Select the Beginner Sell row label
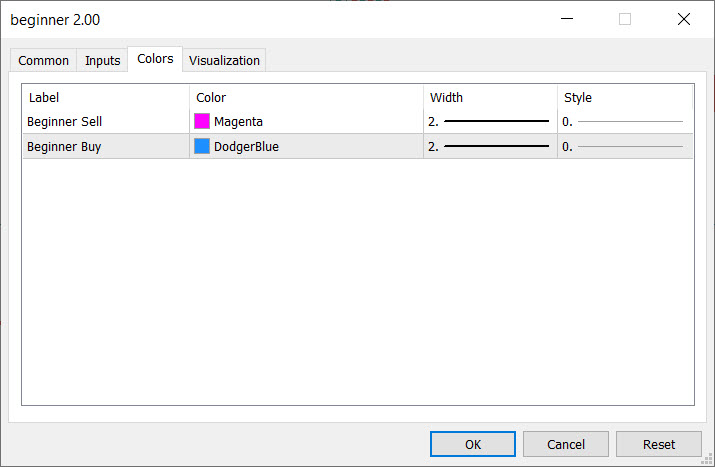This screenshot has width=715, height=467. (65, 122)
